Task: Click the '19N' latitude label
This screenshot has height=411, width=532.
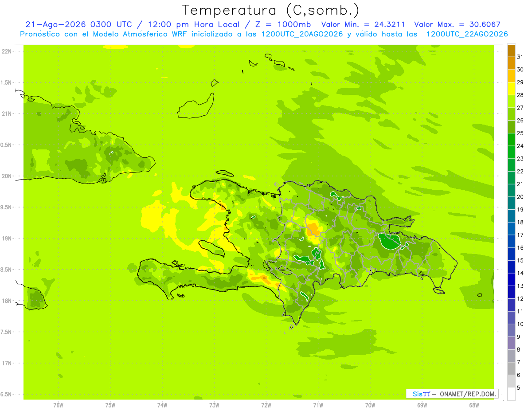Action: tap(7, 238)
